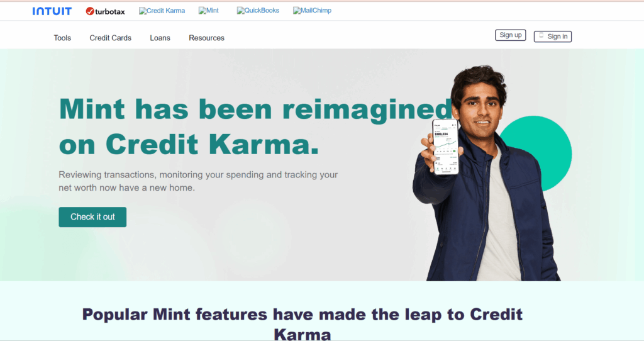Image resolution: width=644 pixels, height=341 pixels.
Task: Click the Check it out button
Action: 92,217
